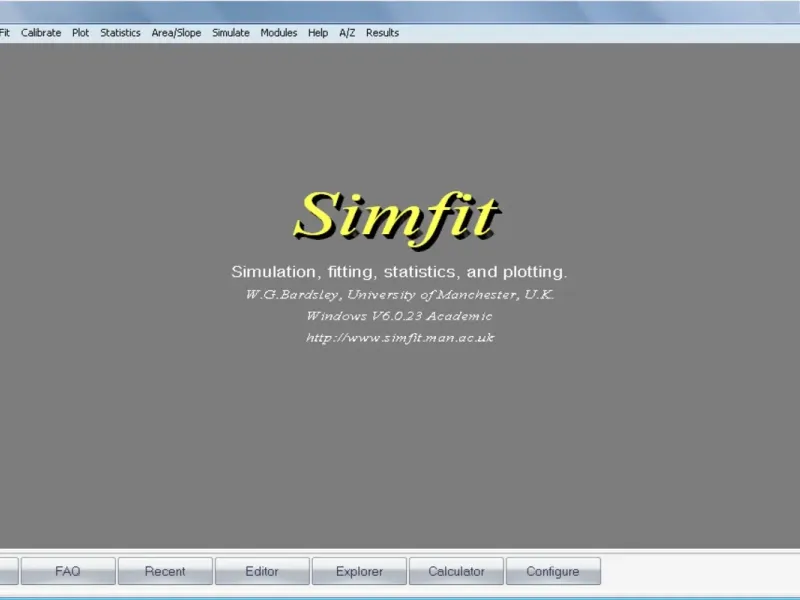Open the Fit menu

click(x=5, y=33)
